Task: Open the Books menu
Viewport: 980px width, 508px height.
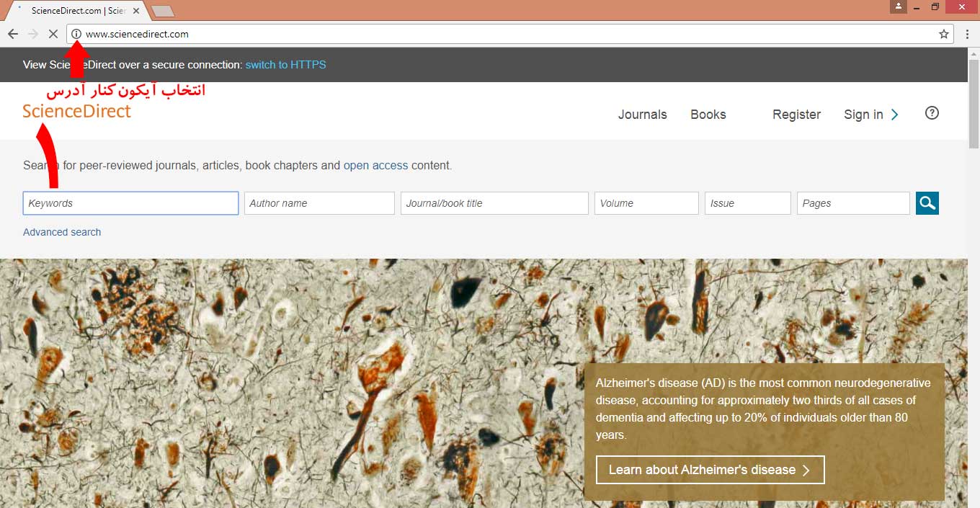Action: (708, 115)
